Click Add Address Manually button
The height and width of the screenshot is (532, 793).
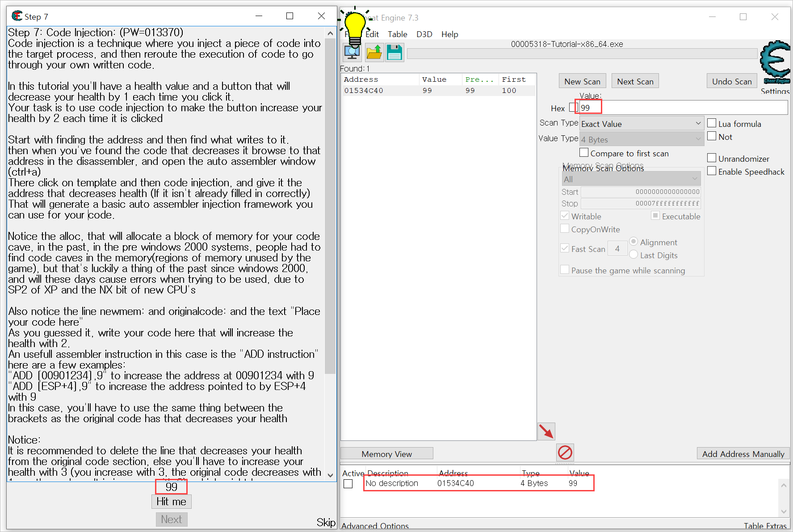tap(743, 454)
